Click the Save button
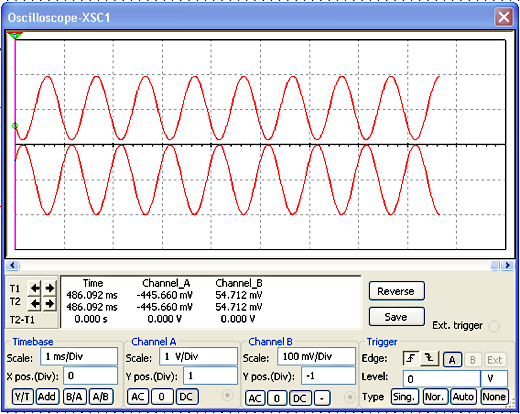This screenshot has width=520, height=414. pyautogui.click(x=397, y=317)
